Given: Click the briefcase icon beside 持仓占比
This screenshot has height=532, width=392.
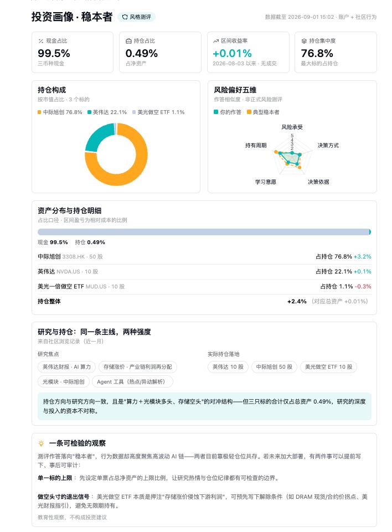Looking at the screenshot, I should pos(128,41).
